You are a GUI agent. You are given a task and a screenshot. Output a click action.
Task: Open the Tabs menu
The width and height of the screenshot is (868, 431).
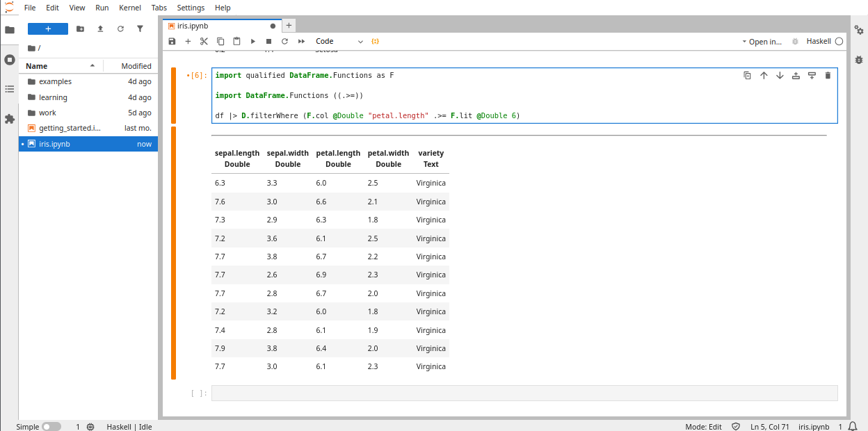(x=159, y=8)
